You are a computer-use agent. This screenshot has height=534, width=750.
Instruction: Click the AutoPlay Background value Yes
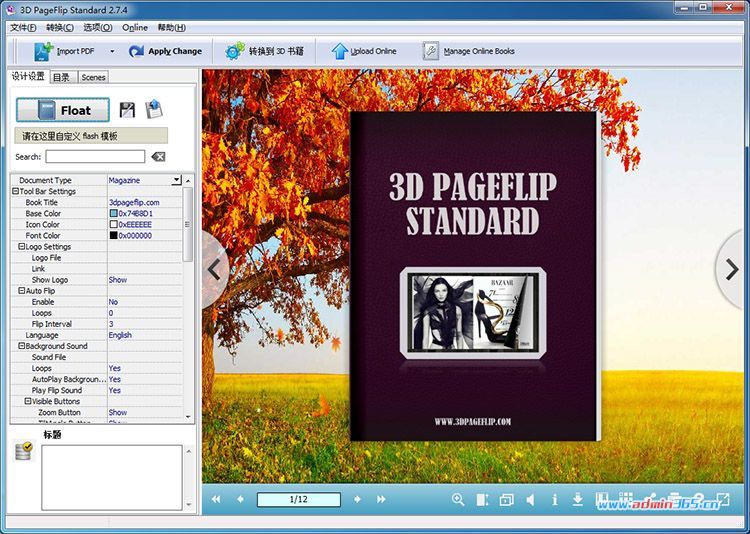(115, 379)
